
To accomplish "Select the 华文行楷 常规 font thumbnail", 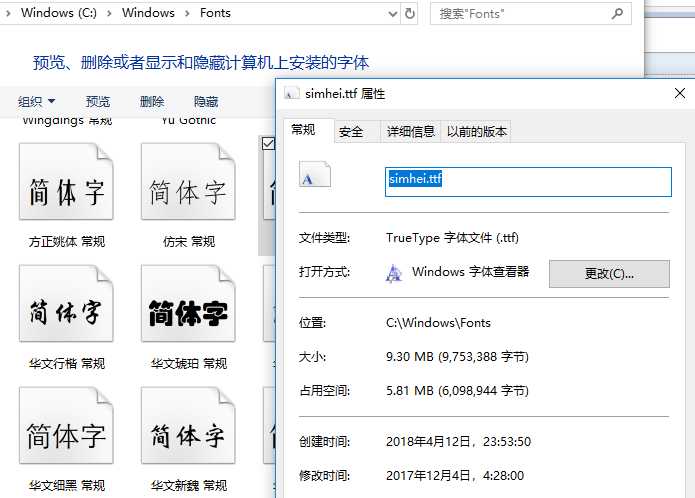I will [66, 303].
